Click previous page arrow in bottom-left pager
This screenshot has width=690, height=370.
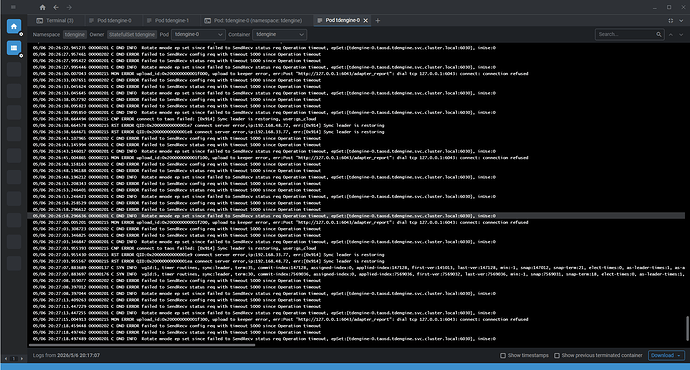[6, 359]
